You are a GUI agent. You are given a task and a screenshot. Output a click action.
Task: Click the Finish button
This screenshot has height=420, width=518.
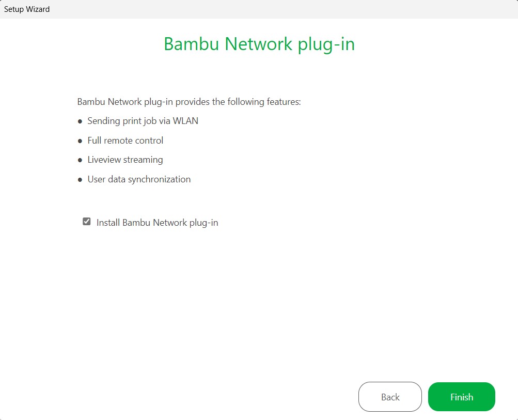coord(461,397)
